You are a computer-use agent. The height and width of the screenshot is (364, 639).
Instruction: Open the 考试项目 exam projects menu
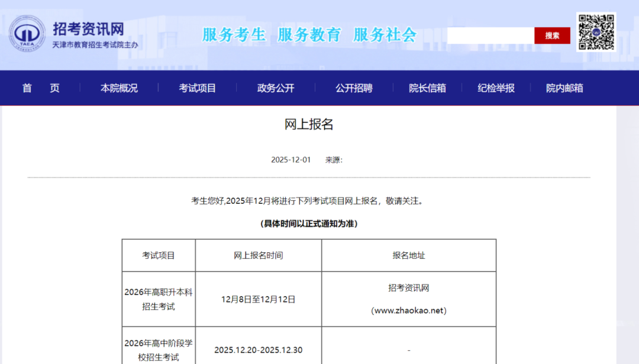pyautogui.click(x=197, y=87)
